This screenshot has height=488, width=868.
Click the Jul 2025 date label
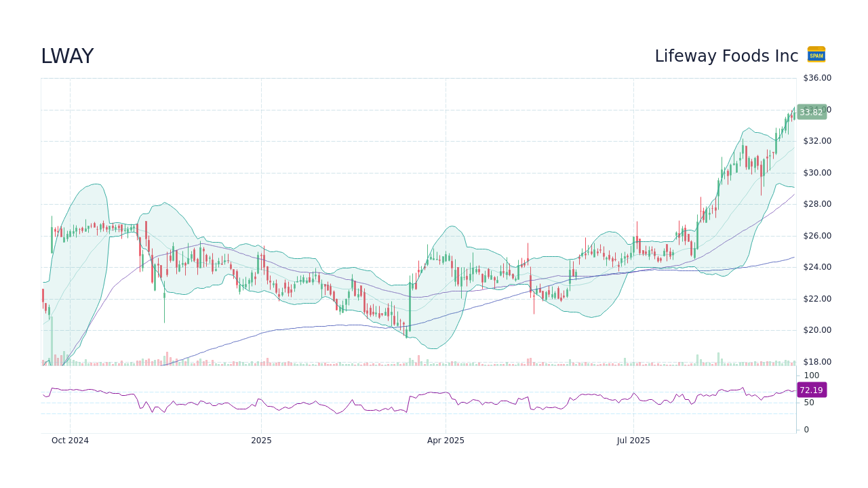point(634,440)
